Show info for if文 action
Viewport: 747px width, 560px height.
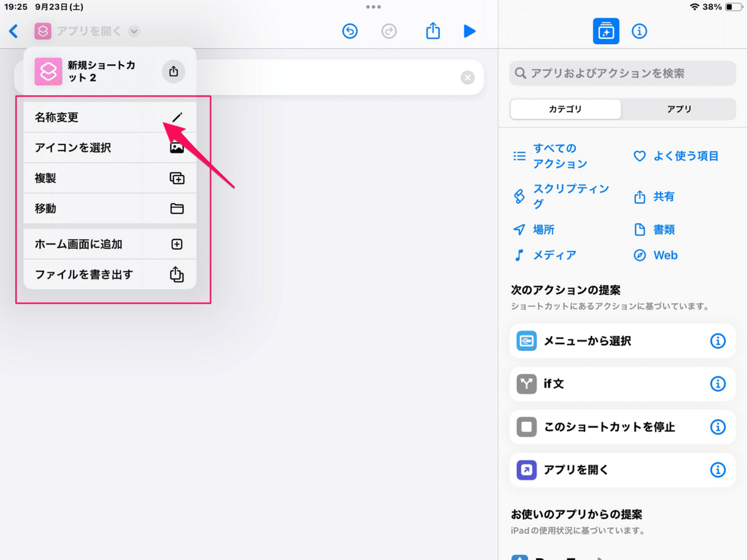tap(718, 384)
